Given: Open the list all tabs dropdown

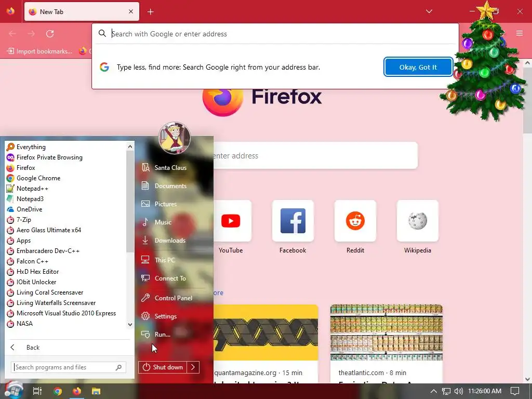Looking at the screenshot, I should tap(429, 11).
